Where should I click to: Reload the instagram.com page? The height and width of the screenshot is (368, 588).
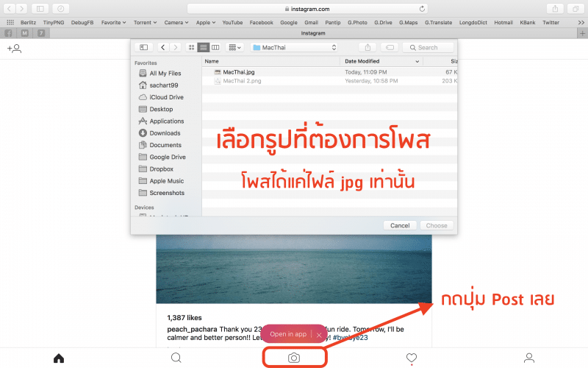(422, 9)
